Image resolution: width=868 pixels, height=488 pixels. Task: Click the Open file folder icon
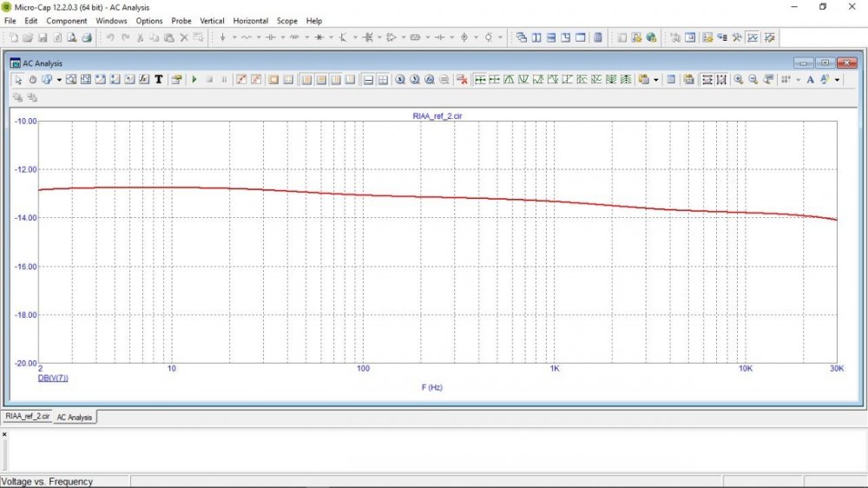point(28,37)
